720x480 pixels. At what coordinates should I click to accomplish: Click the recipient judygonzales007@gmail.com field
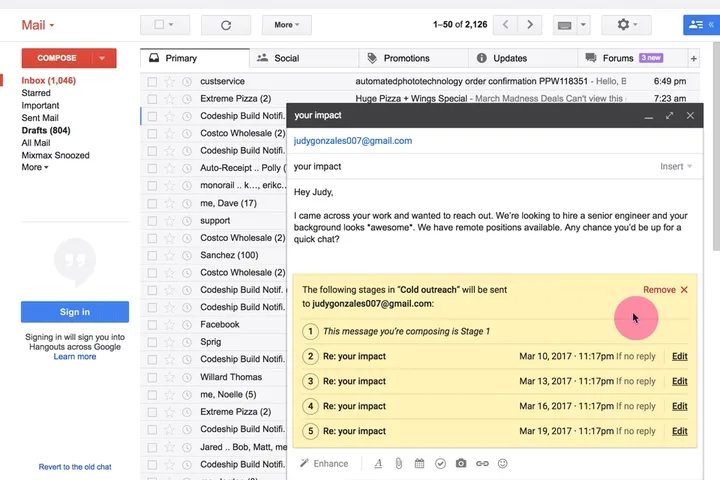click(x=495, y=141)
